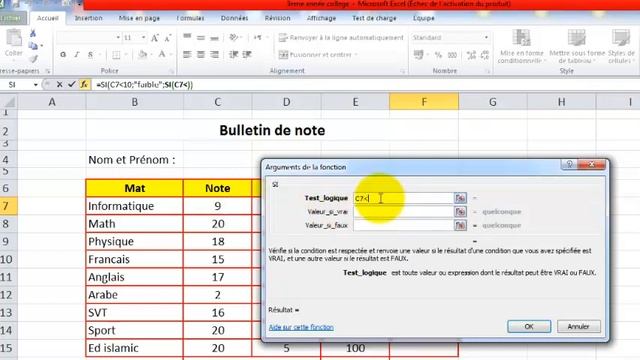Open the Accueil tab
640x360 pixels.
point(48,18)
